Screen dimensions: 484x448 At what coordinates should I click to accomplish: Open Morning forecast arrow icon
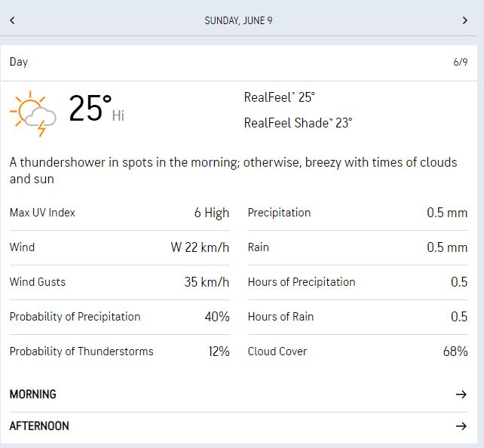(461, 394)
